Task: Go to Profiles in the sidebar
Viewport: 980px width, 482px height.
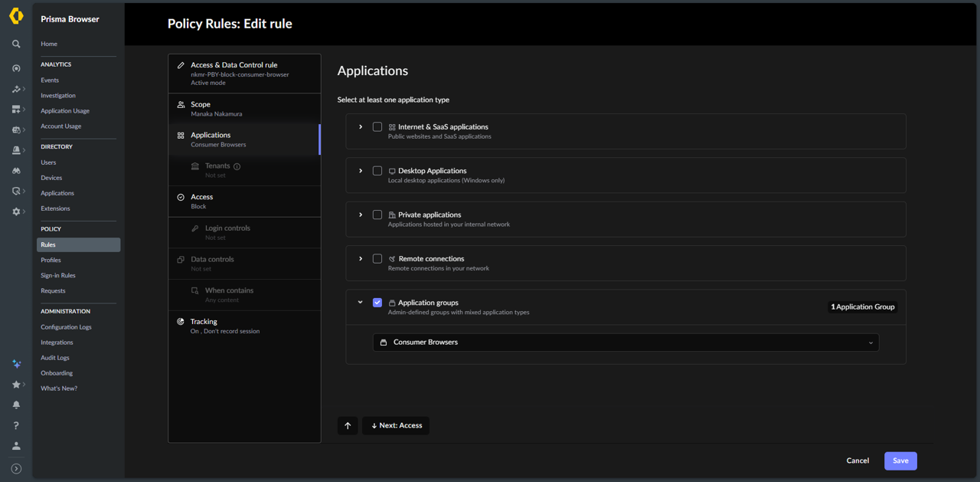Action: 51,261
